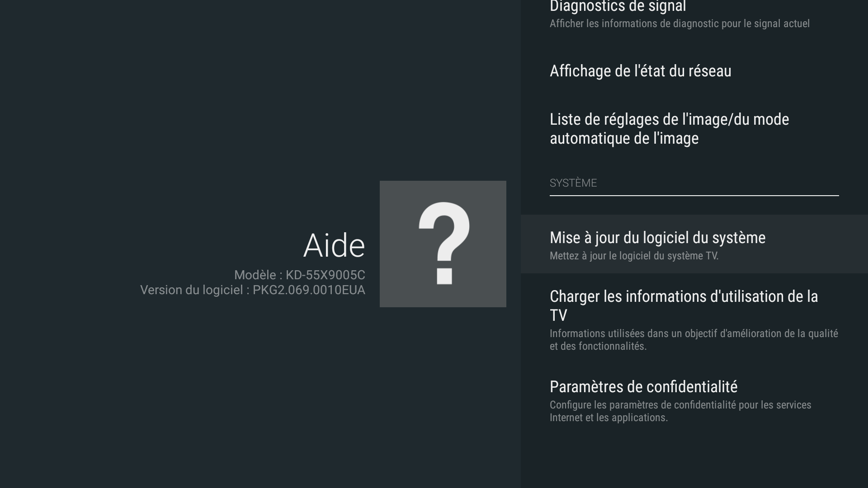Click 'automatique de l'image' second line text

pyautogui.click(x=624, y=139)
